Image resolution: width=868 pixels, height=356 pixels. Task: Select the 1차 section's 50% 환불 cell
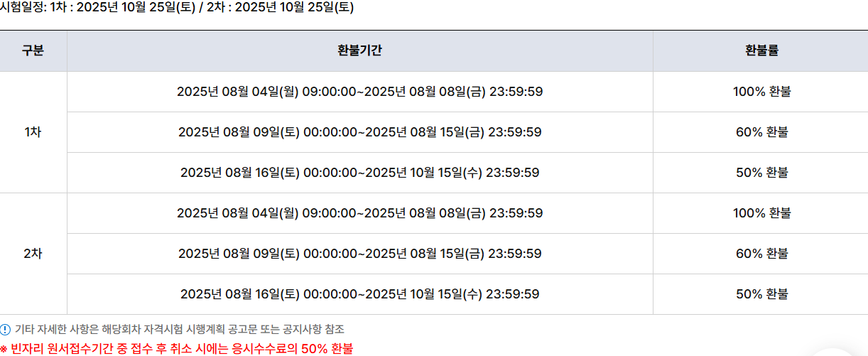coord(761,173)
